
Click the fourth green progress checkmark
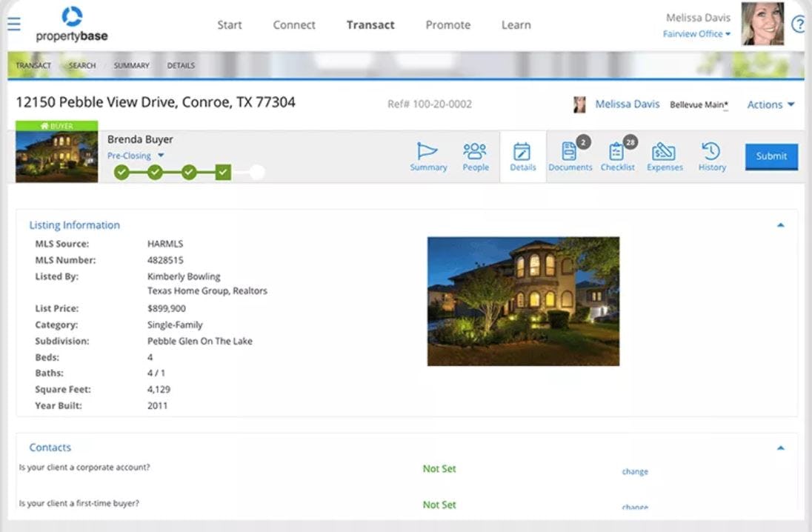[223, 171]
